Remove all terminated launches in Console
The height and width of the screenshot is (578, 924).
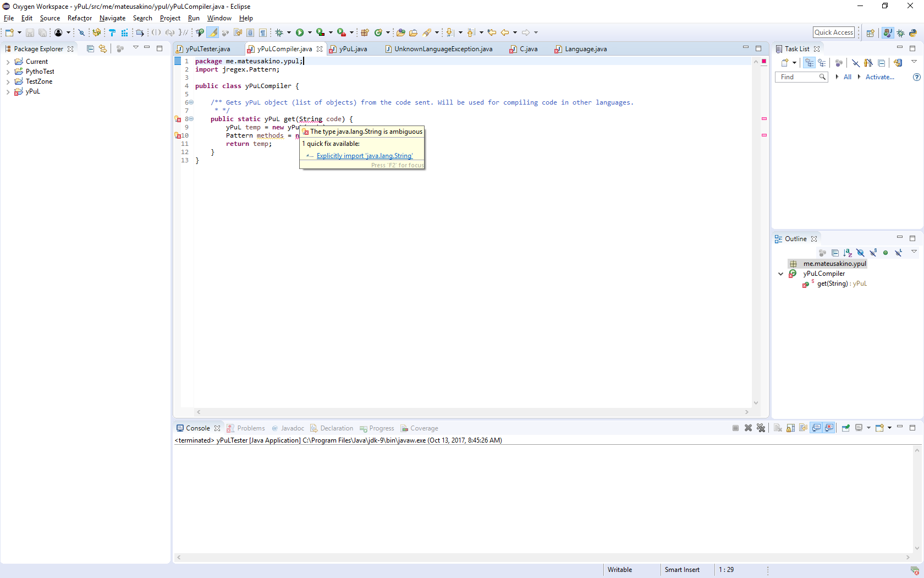coord(761,428)
